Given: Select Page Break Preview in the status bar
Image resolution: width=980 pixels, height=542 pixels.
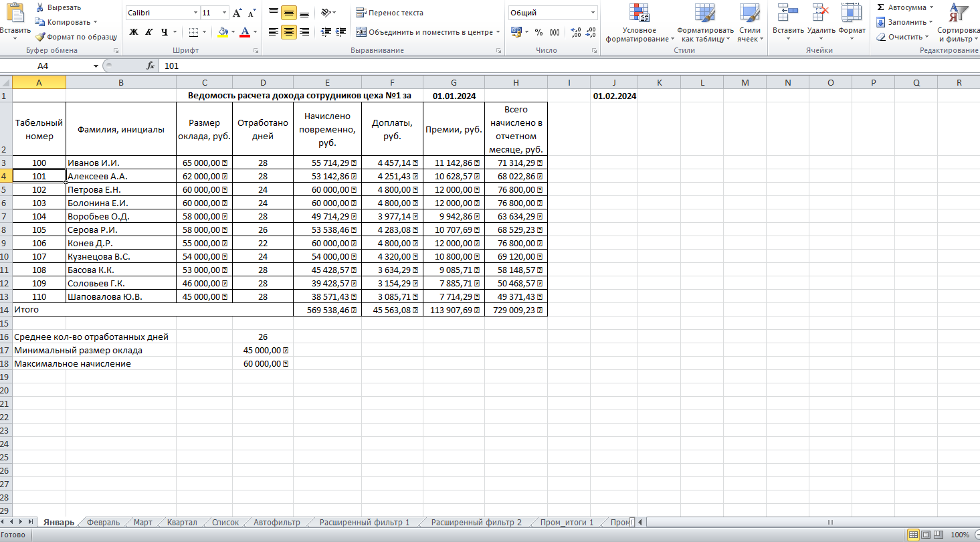Looking at the screenshot, I should pos(939,535).
